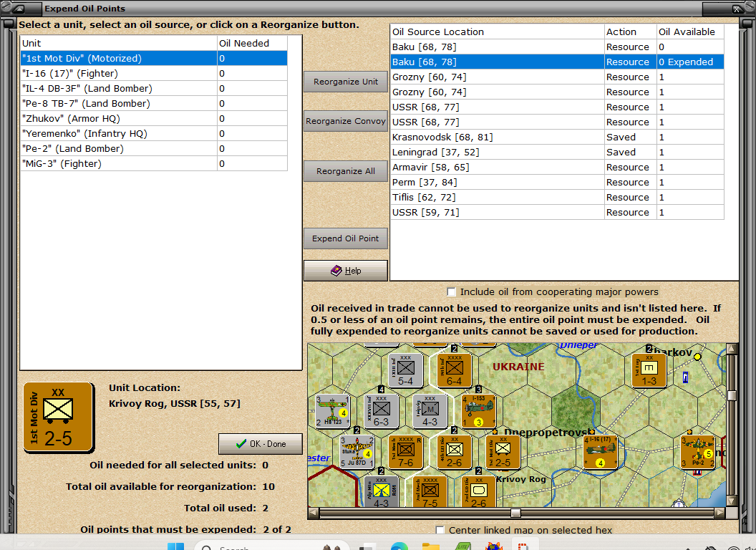Select the gray 6-3 infantry corps counter
Image resolution: width=756 pixels, height=550 pixels.
point(382,411)
